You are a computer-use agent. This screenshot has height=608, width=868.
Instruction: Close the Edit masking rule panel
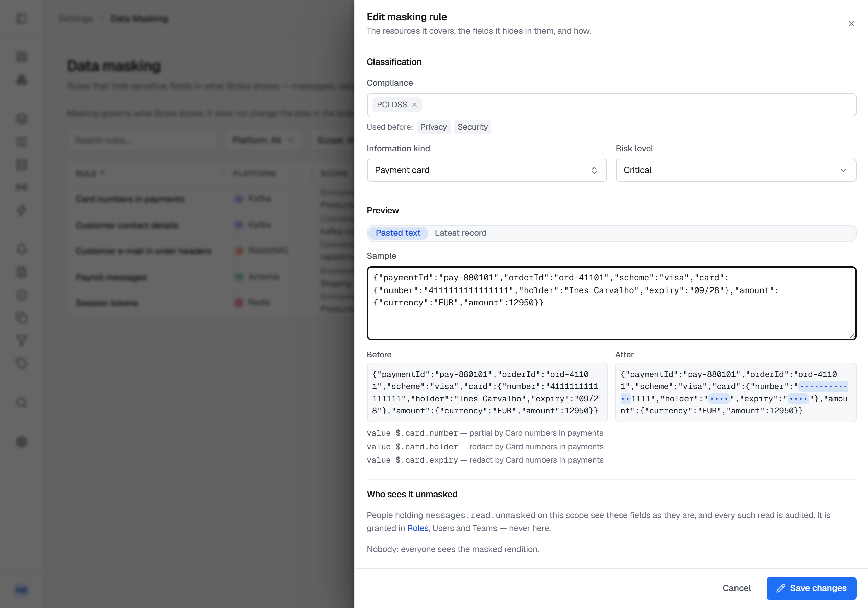(x=851, y=24)
